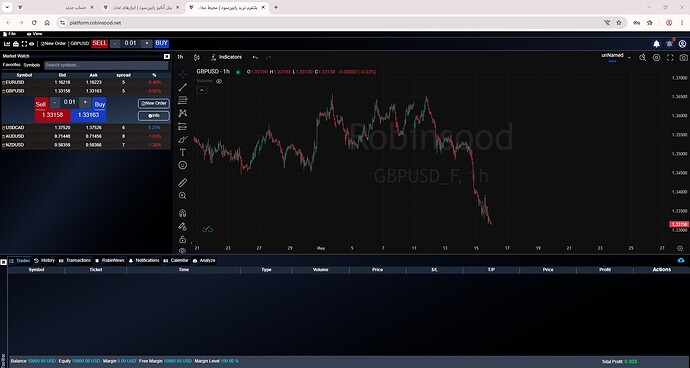The image size is (690, 368).
Task: Toggle lock all drawings
Action: [183, 239]
